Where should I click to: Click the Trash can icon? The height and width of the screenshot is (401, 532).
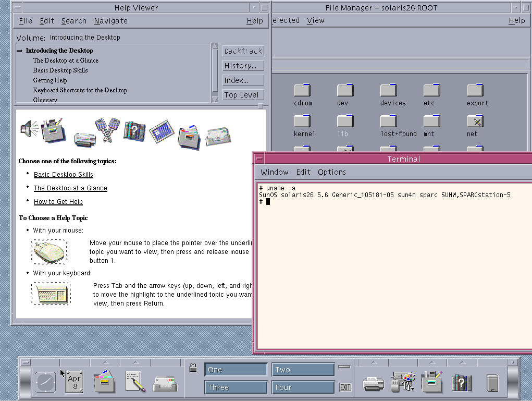click(491, 383)
